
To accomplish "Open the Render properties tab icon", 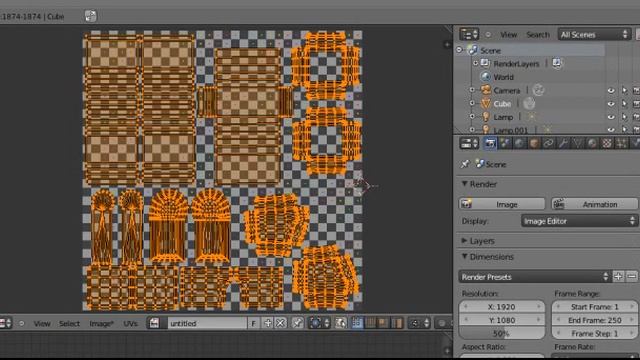I will pos(490,143).
